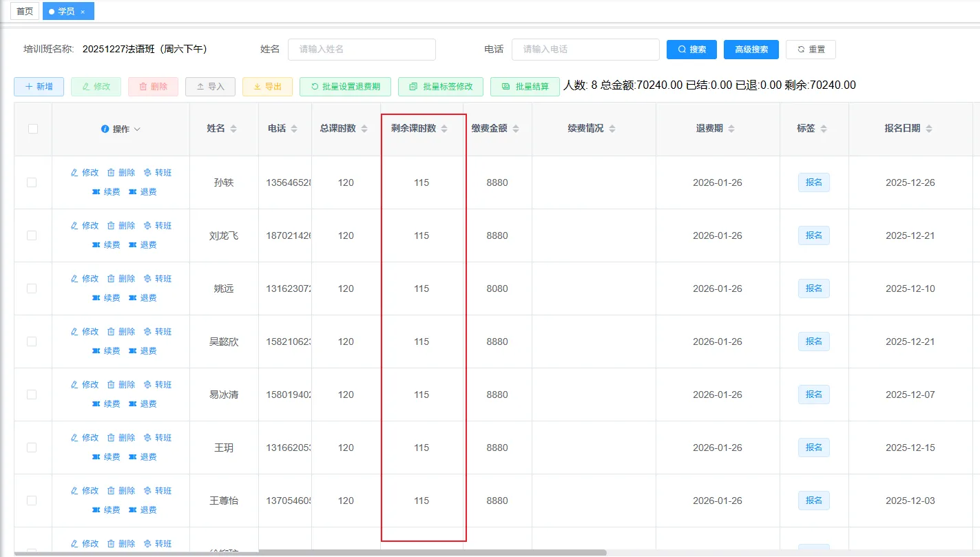Viewport: 980px width, 557px height.
Task: Click the green 修改 toolbar button
Action: [x=96, y=87]
